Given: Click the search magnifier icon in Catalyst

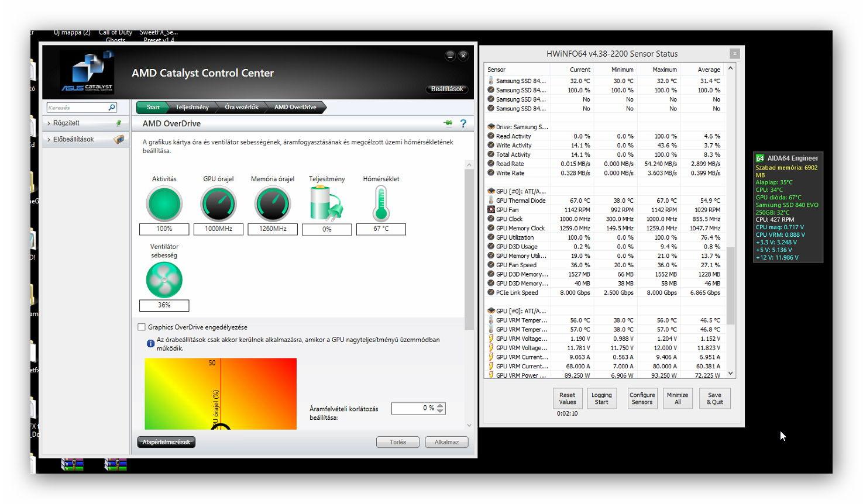Looking at the screenshot, I should pyautogui.click(x=112, y=108).
